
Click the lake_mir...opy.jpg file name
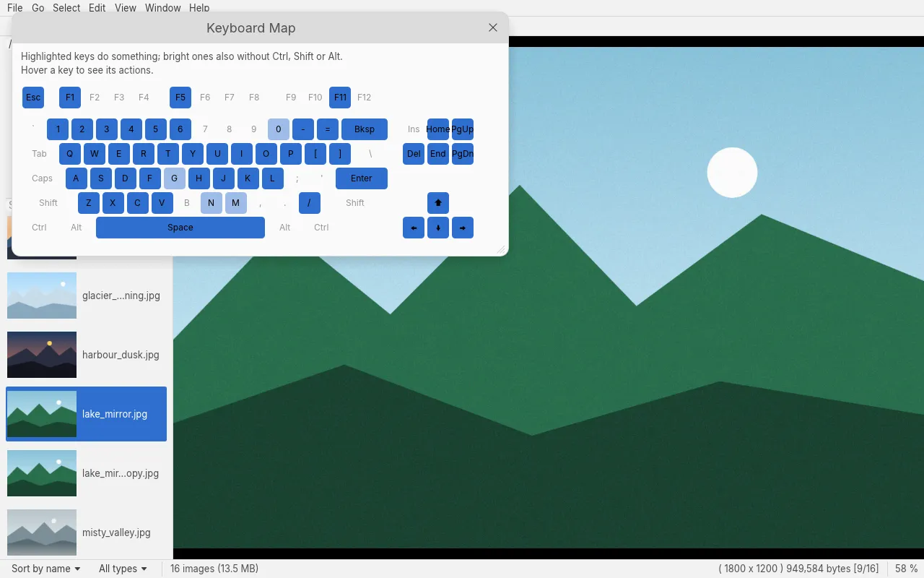coord(121,473)
